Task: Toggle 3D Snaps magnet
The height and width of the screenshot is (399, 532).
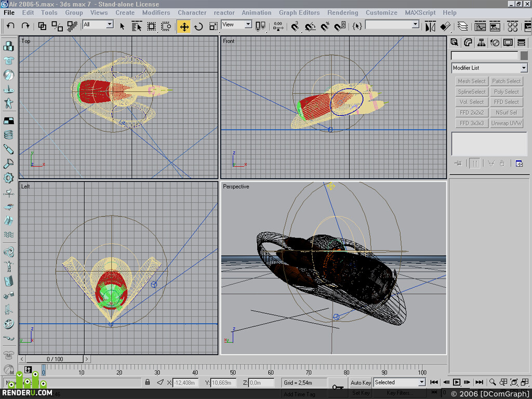Action: tap(295, 26)
